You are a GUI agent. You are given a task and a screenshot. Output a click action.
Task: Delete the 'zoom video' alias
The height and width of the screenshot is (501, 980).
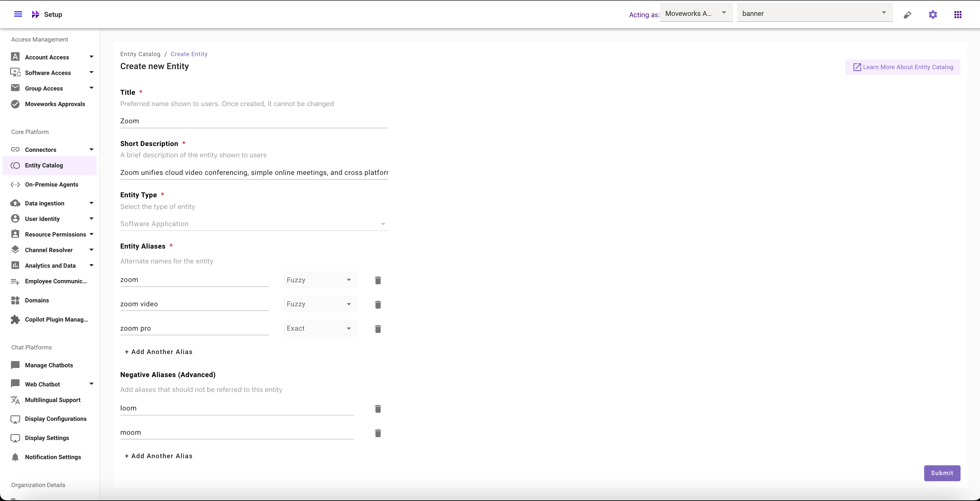coord(377,304)
